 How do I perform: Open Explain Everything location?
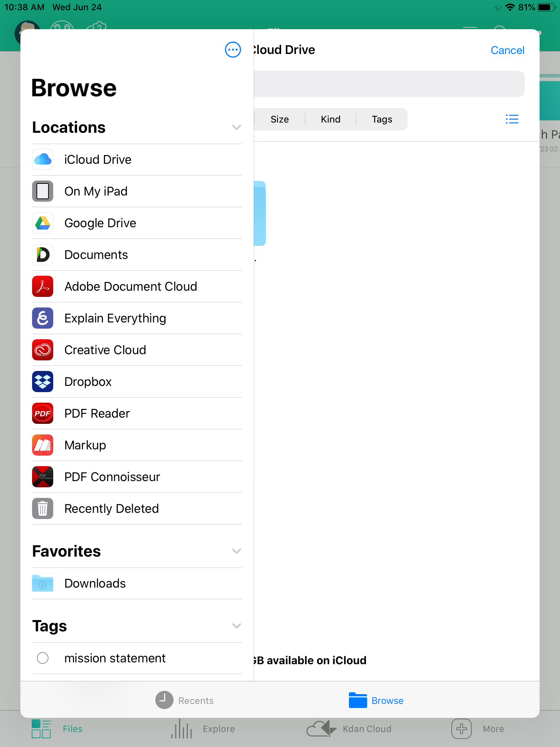tap(137, 318)
